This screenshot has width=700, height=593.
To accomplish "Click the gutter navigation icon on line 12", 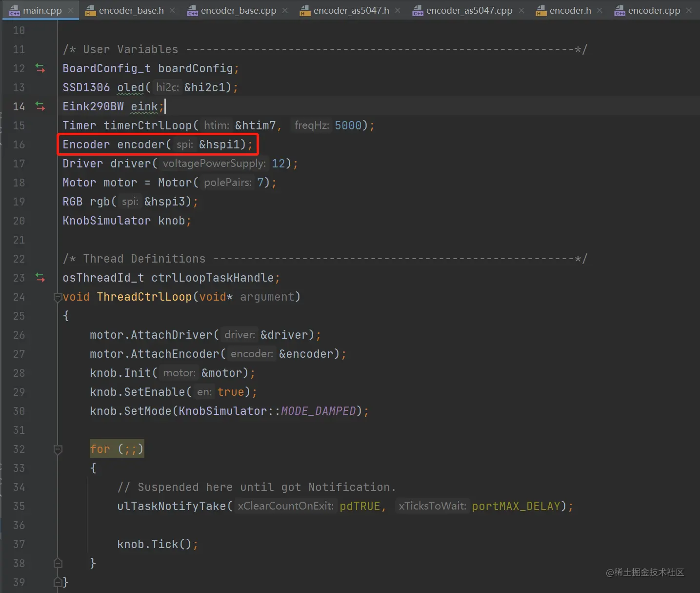I will (40, 68).
